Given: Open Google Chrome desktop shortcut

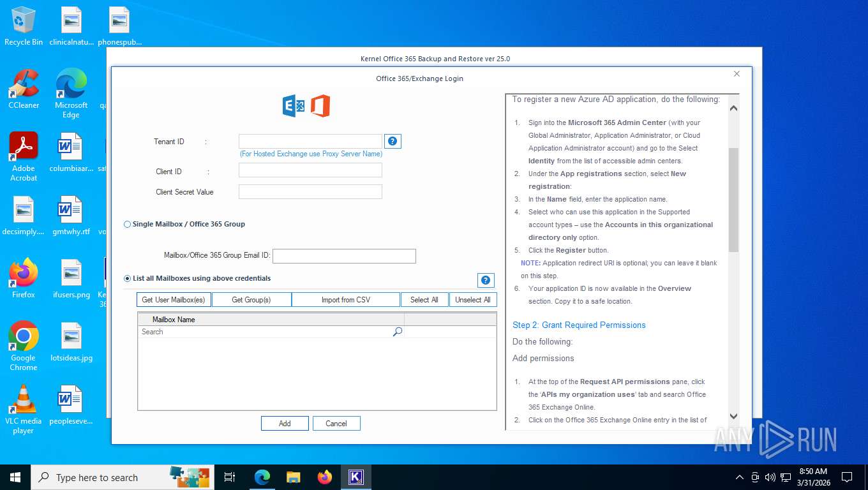Looking at the screenshot, I should [x=24, y=346].
